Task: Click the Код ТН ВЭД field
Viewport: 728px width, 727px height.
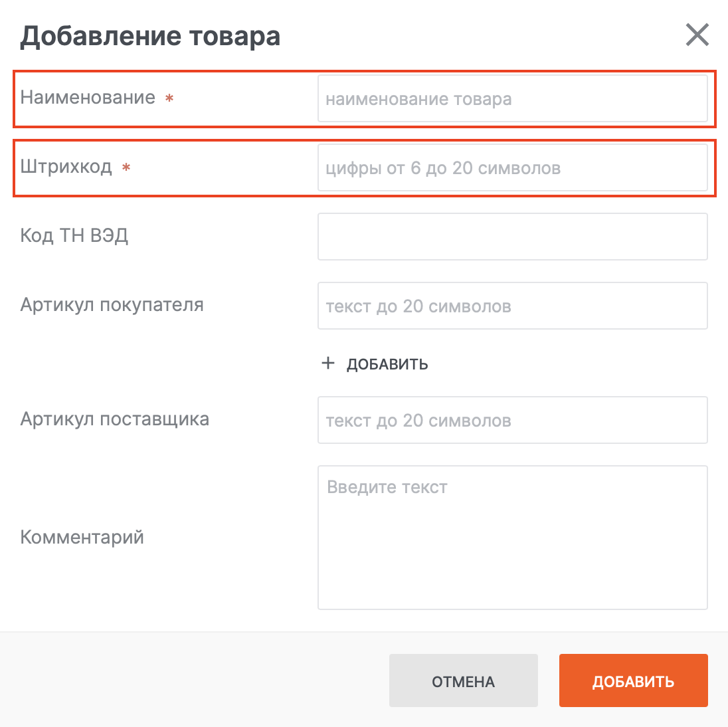Action: 512,237
